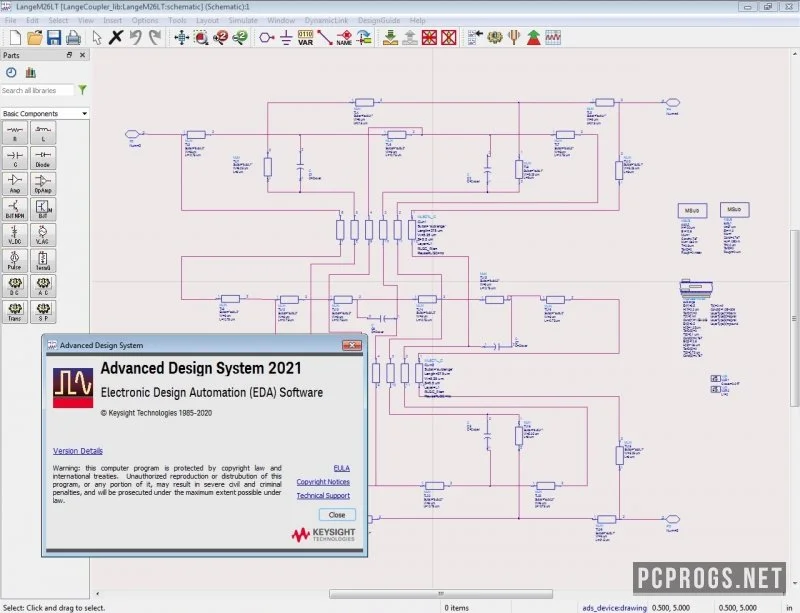
Task: Place a resistor R from the palette
Action: 15,133
